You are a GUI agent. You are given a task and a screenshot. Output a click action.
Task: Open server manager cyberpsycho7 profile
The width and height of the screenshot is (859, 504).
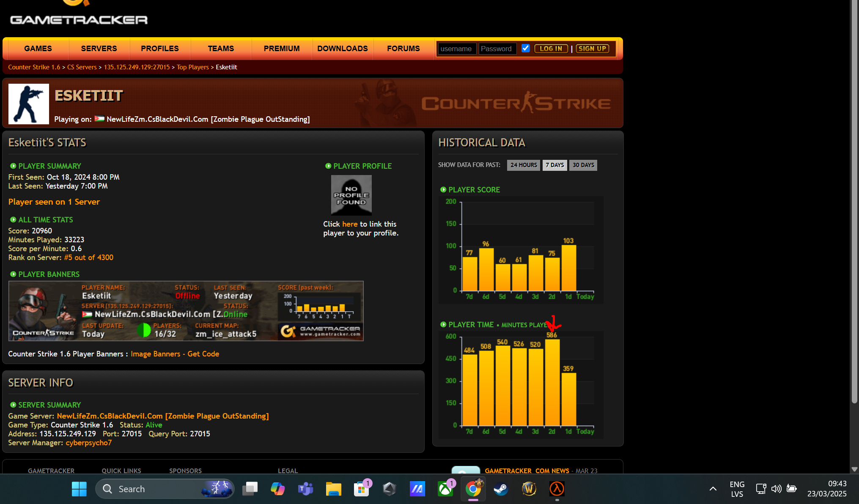tap(89, 443)
